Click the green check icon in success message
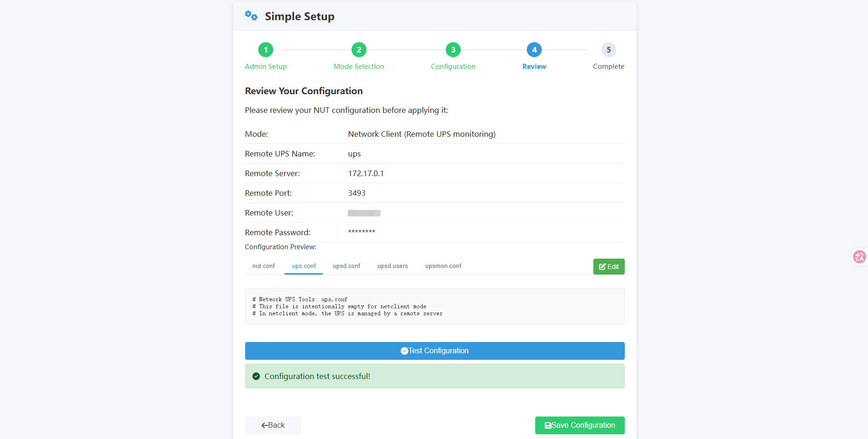This screenshot has width=868, height=439. pos(256,376)
